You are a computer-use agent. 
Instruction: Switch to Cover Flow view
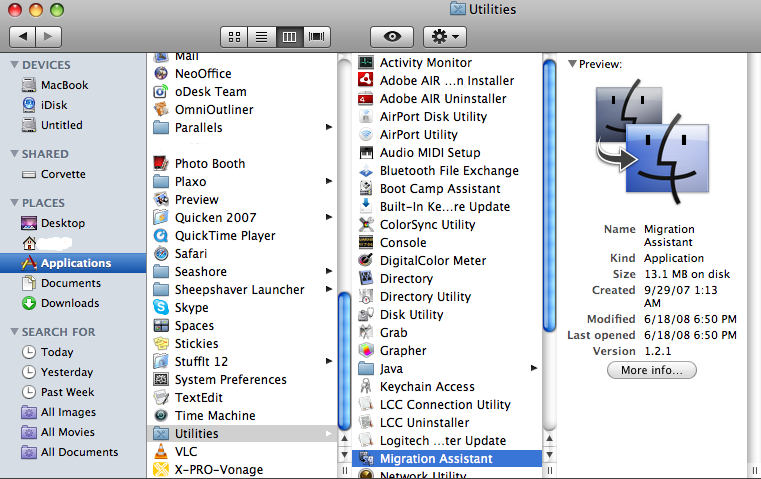pos(316,37)
